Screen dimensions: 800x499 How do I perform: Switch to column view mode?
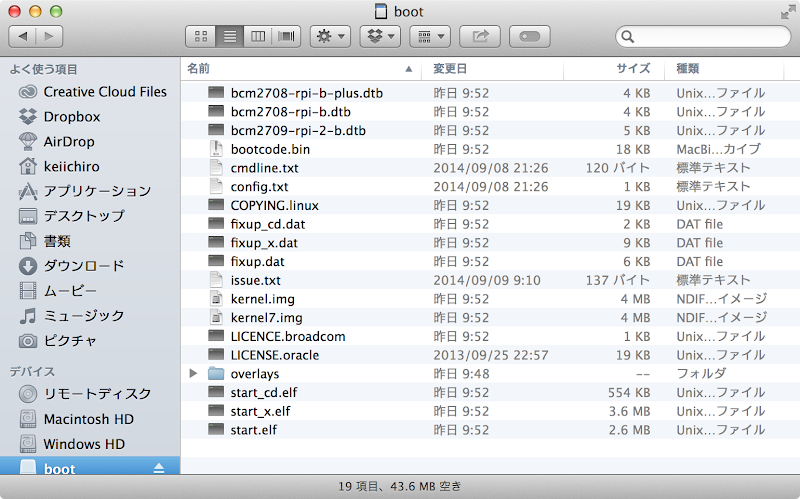click(258, 36)
